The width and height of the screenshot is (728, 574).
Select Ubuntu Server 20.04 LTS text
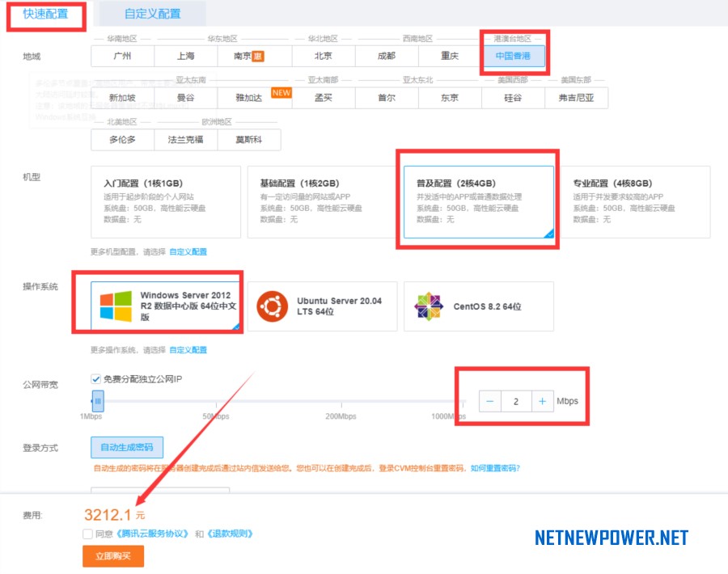coord(340,306)
